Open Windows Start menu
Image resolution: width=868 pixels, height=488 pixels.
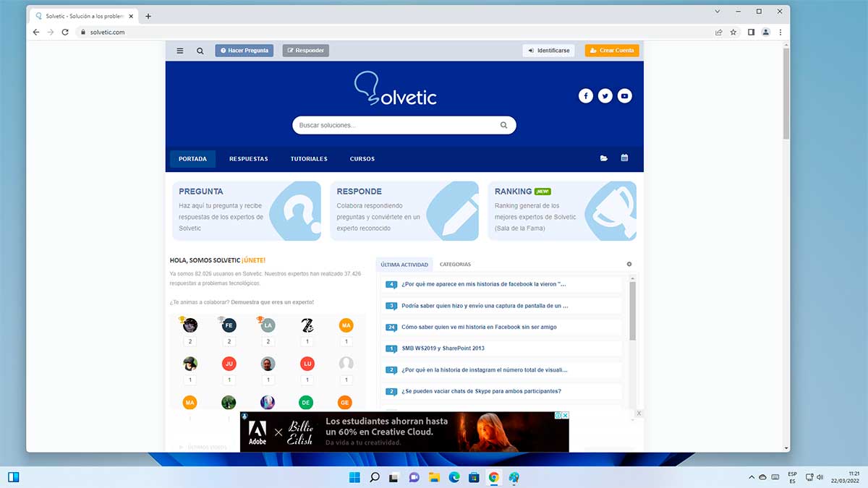pyautogui.click(x=354, y=477)
